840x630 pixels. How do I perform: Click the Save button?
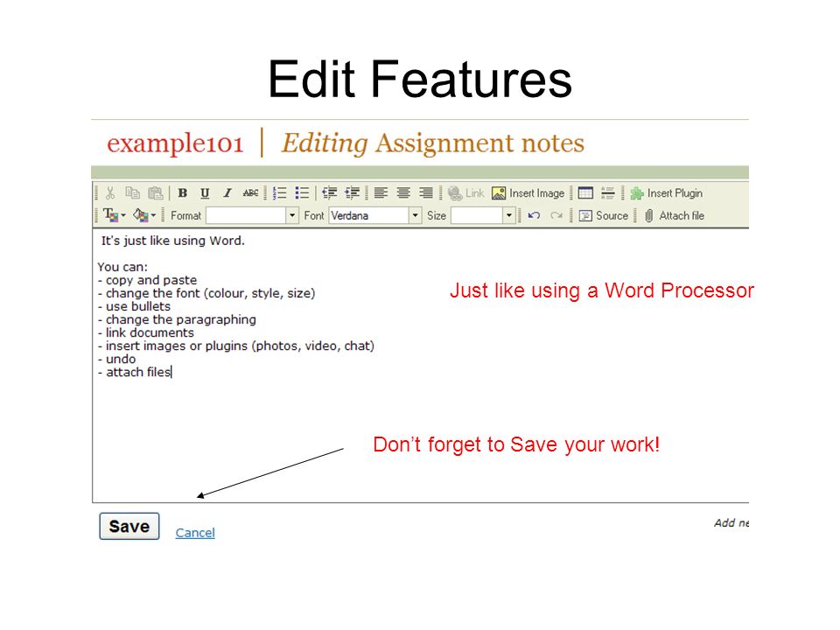pos(129,526)
